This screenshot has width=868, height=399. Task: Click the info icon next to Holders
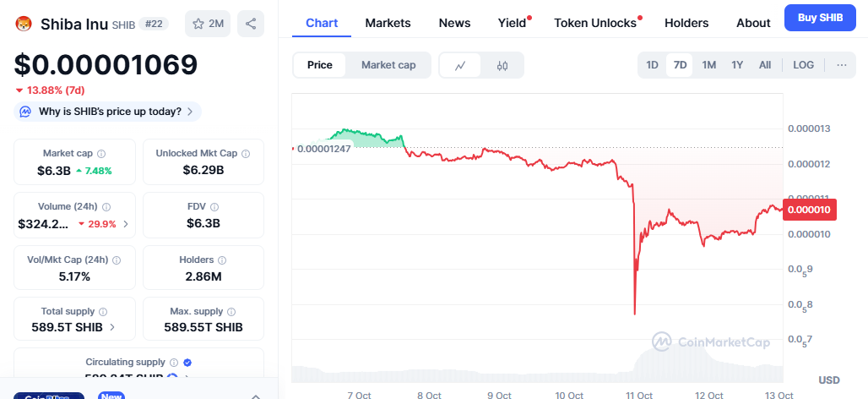[x=222, y=260]
